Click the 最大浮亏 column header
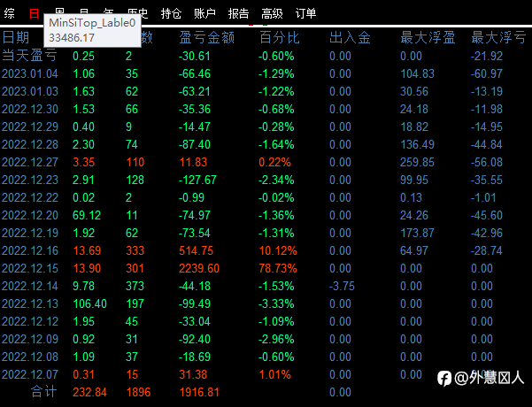Screen dimensions: 532x407 coord(498,37)
